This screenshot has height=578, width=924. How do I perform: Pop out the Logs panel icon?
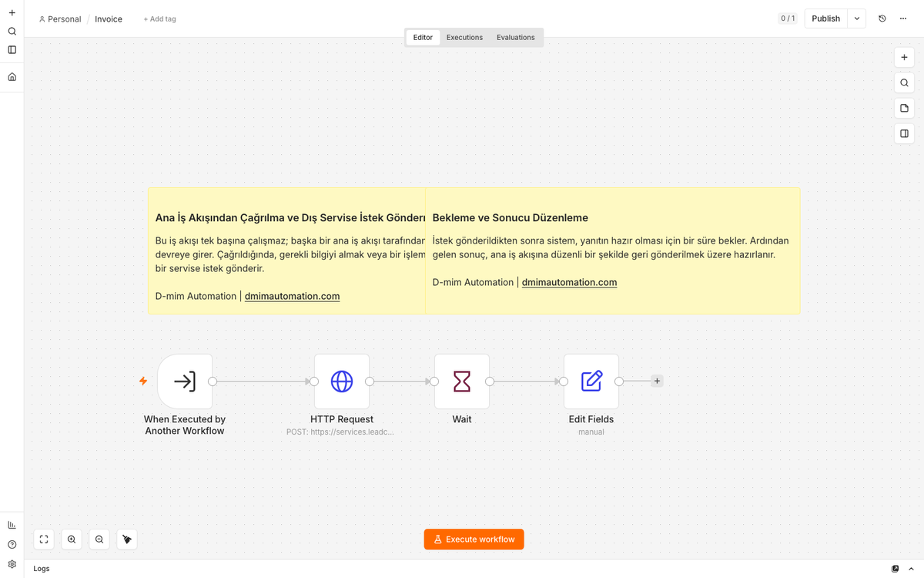coord(895,569)
